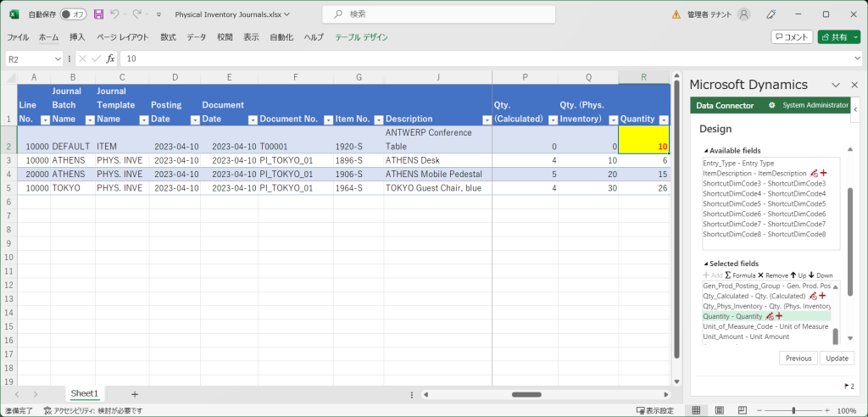
Task: Click the Formula sigma in Selected fields
Action: [728, 275]
